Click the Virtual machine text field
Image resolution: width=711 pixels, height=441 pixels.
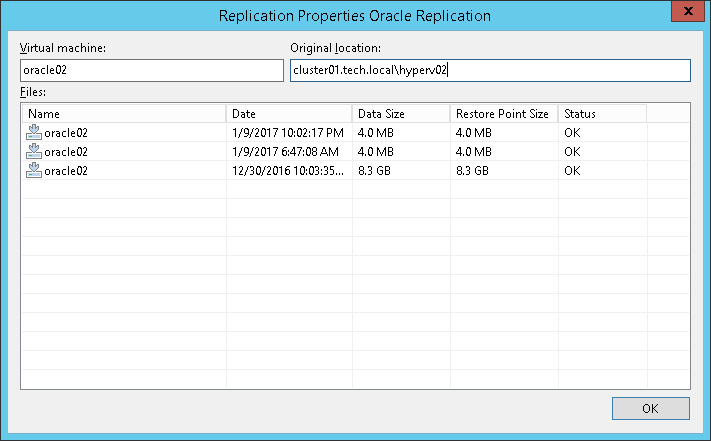tap(152, 70)
